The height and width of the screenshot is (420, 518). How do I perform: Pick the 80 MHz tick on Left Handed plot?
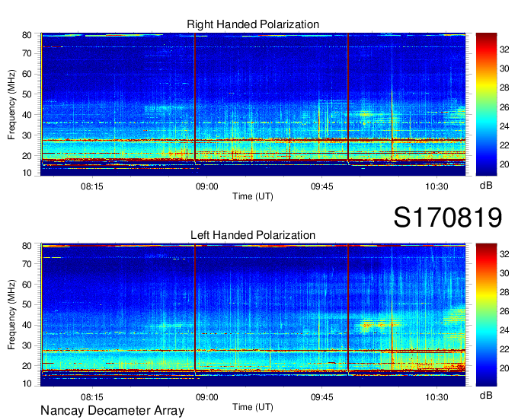[x=27, y=246]
